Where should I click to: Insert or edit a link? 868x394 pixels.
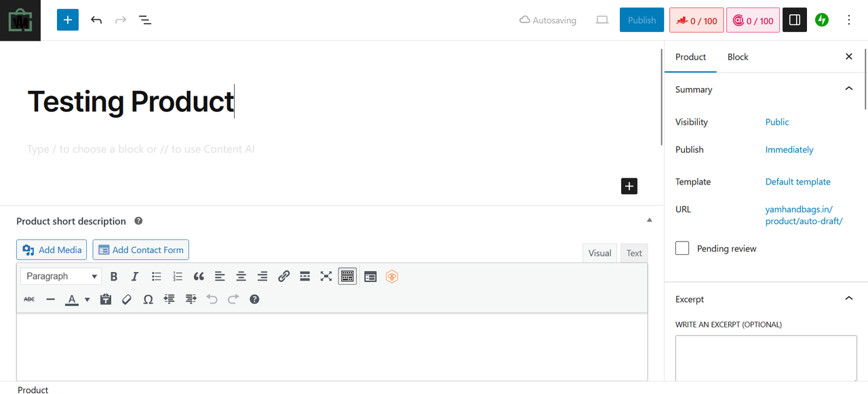pyautogui.click(x=284, y=276)
